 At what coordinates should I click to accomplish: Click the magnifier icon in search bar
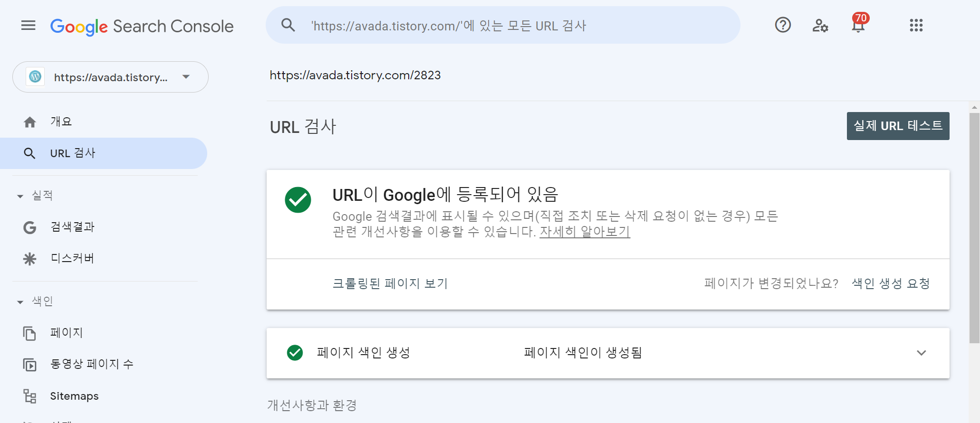(288, 25)
